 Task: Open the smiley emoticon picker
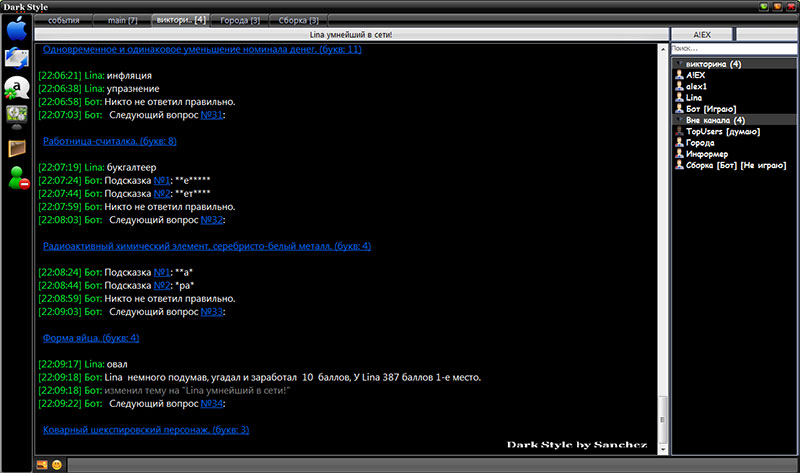tap(57, 465)
